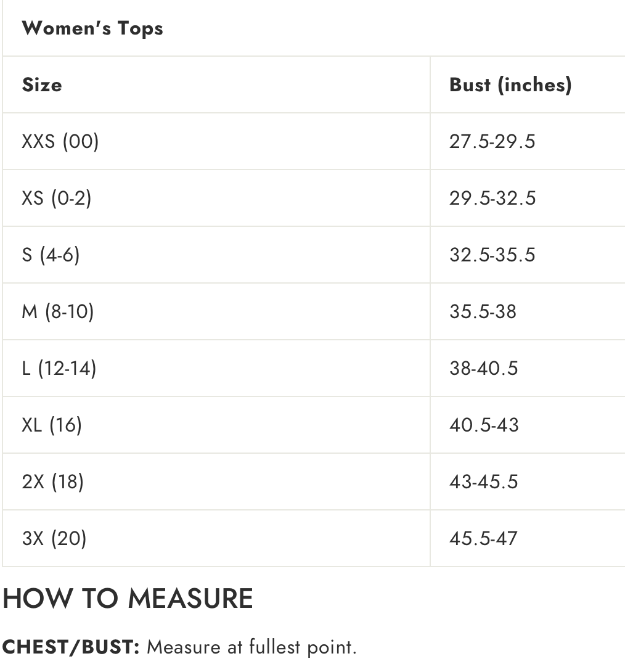Image resolution: width=625 pixels, height=672 pixels.
Task: Select the 35.5-38 bust value
Action: point(483,311)
